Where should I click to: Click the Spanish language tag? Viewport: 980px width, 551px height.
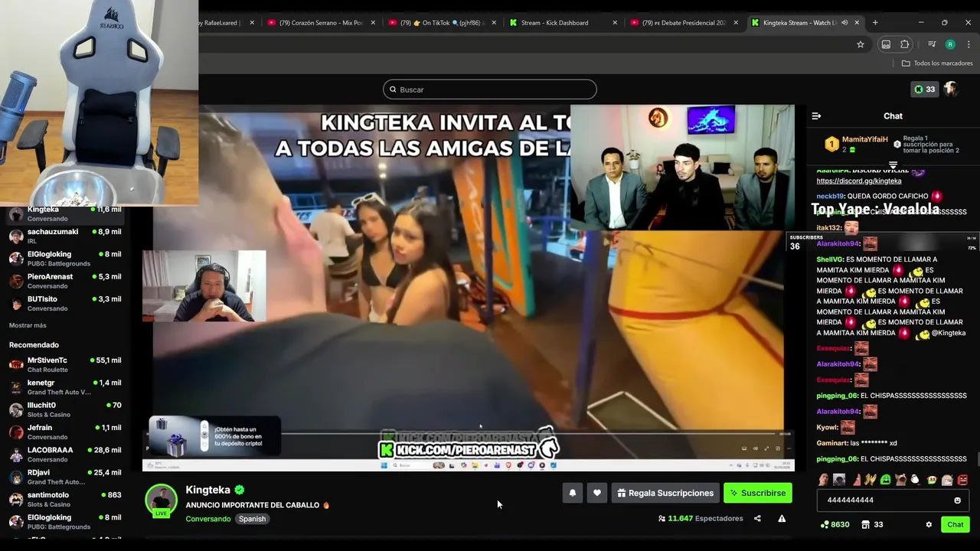coord(252,519)
